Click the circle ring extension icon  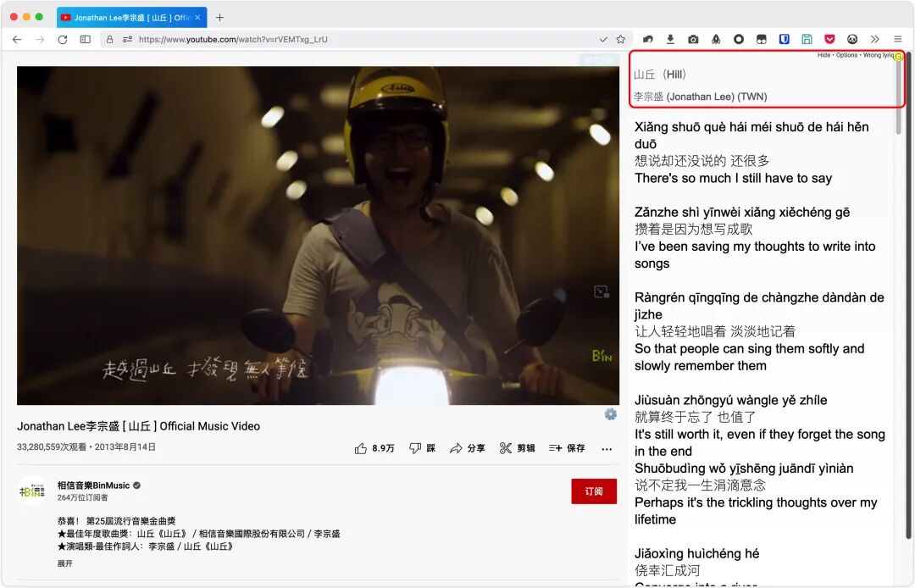pyautogui.click(x=739, y=39)
